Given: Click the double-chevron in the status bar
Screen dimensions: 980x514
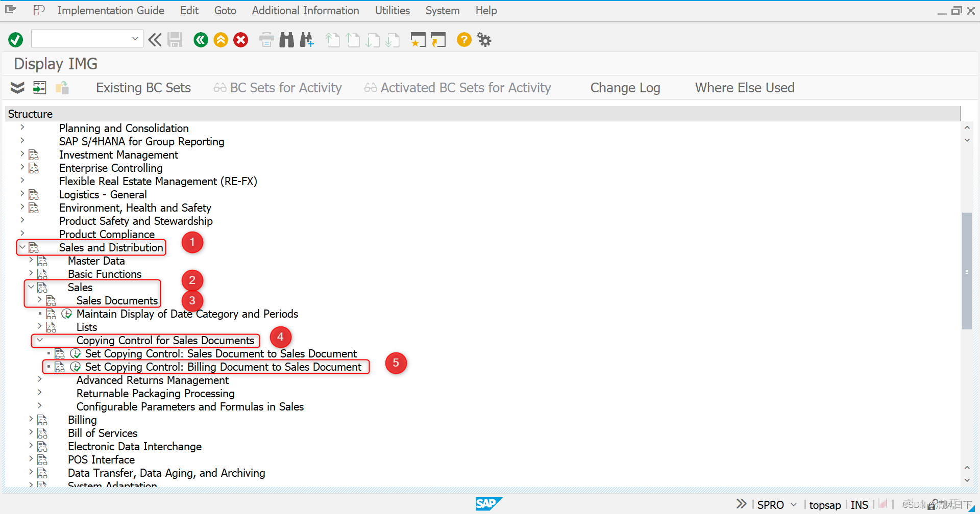Looking at the screenshot, I should [x=741, y=504].
